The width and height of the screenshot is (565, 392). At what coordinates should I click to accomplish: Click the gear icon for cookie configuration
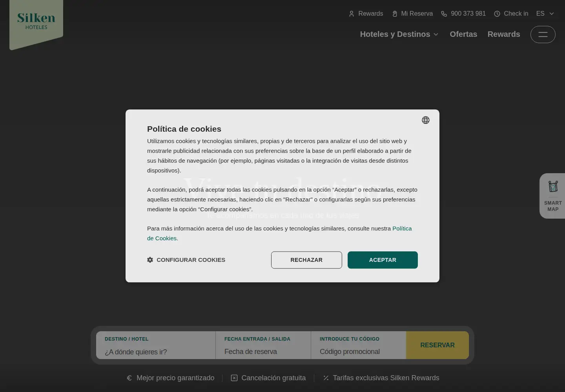pyautogui.click(x=150, y=260)
